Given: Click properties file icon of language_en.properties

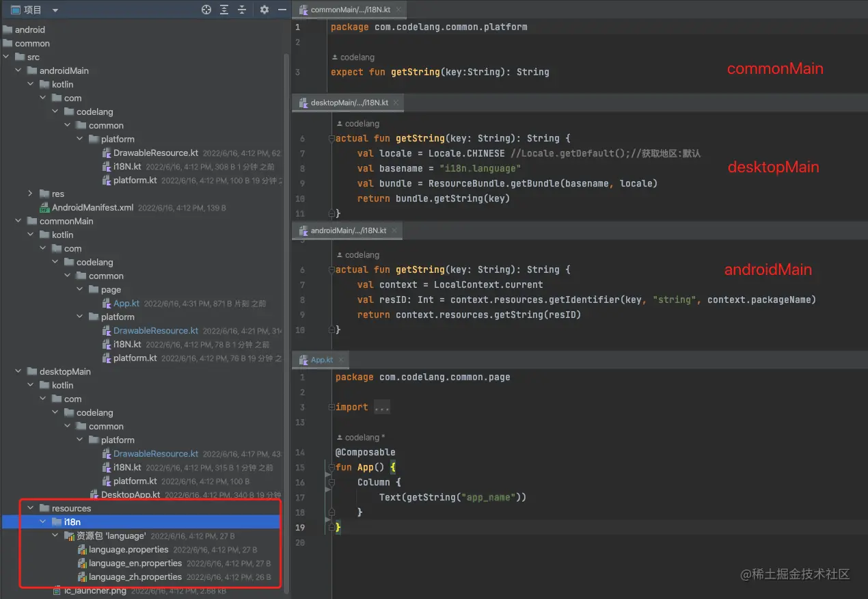Looking at the screenshot, I should point(82,563).
